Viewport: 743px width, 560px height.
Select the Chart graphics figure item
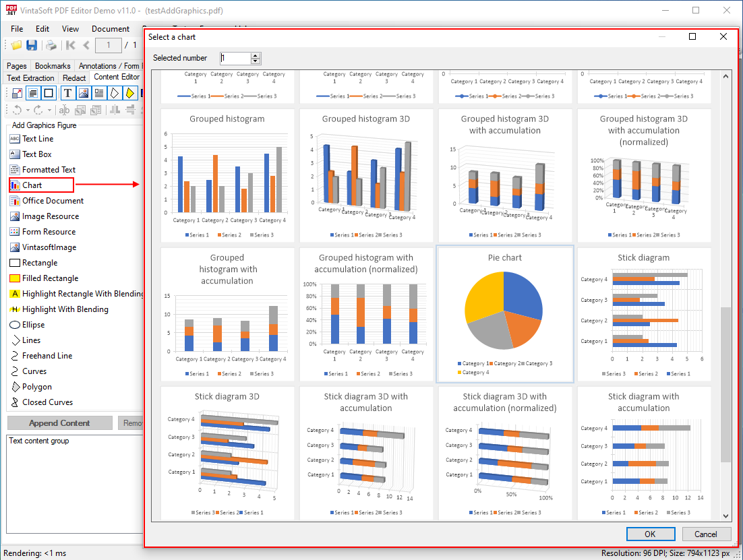tap(32, 185)
